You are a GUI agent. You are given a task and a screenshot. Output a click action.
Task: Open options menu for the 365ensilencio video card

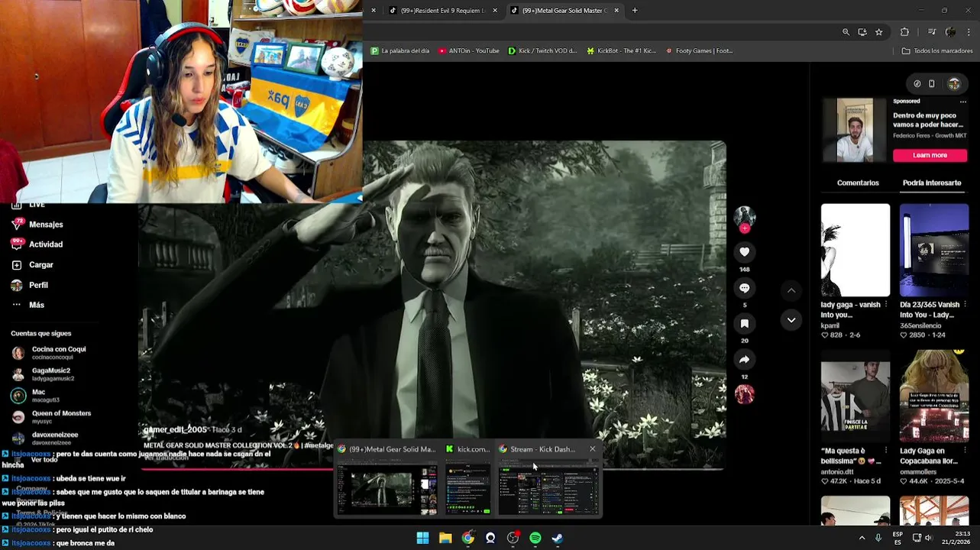pos(965,305)
